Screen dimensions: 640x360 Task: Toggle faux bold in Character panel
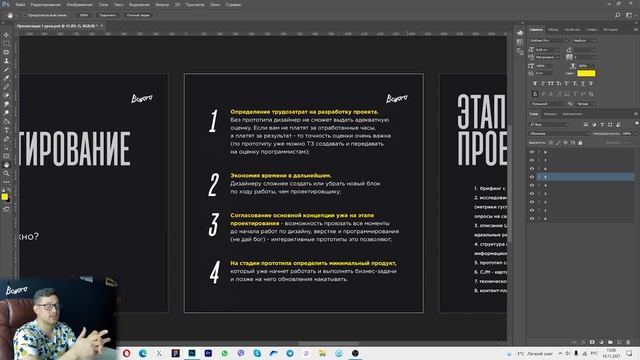coord(535,83)
